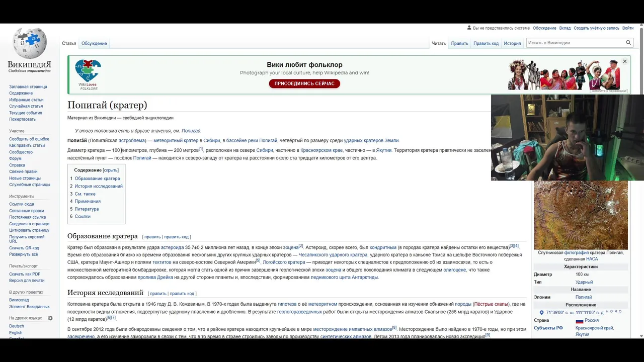Open the Править tab
Viewport: 644px width, 362px height.
(459, 43)
